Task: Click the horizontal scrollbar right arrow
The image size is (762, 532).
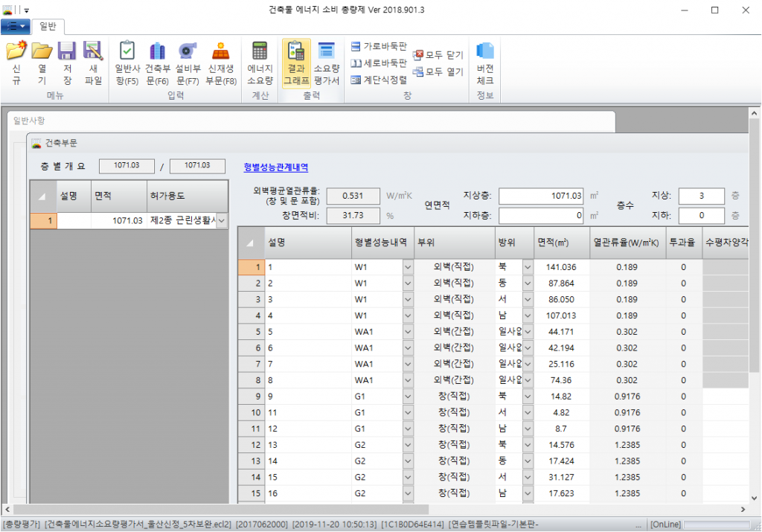Action: click(x=743, y=509)
